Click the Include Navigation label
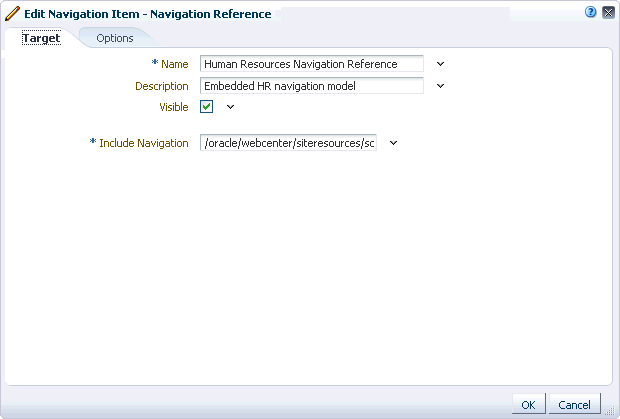620x419 pixels. point(144,143)
